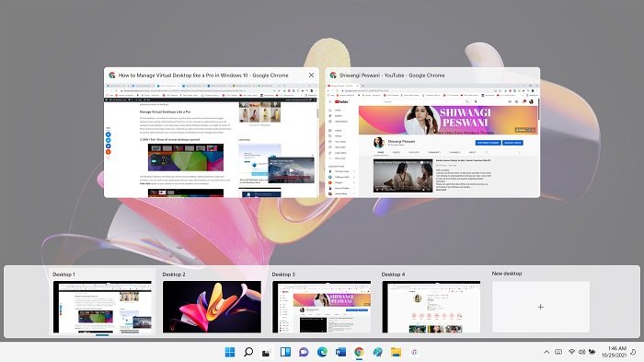Image resolution: width=644 pixels, height=362 pixels.
Task: Switch to Desktop 2 thumbnail
Action: pyautogui.click(x=212, y=307)
